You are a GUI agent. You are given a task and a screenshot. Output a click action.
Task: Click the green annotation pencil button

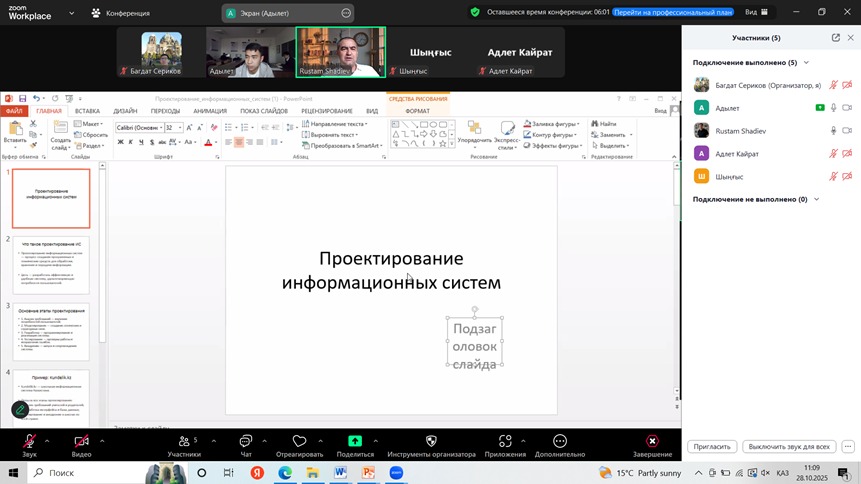pyautogui.click(x=20, y=410)
